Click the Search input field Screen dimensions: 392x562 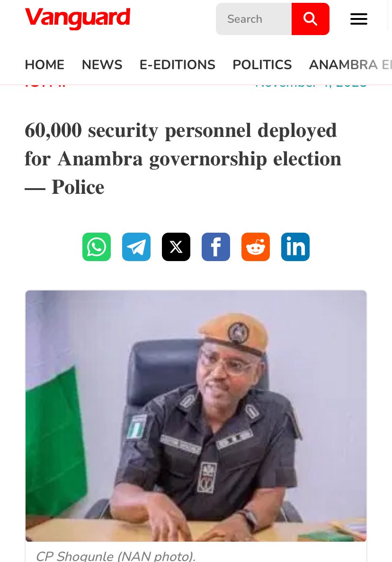pos(254,19)
